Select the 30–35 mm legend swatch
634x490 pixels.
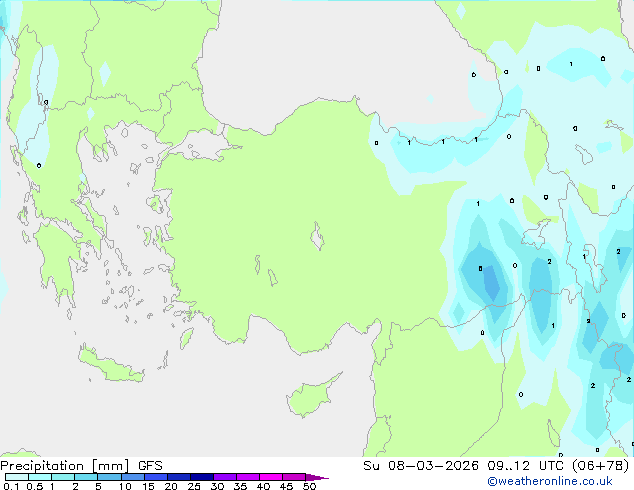click(225, 477)
